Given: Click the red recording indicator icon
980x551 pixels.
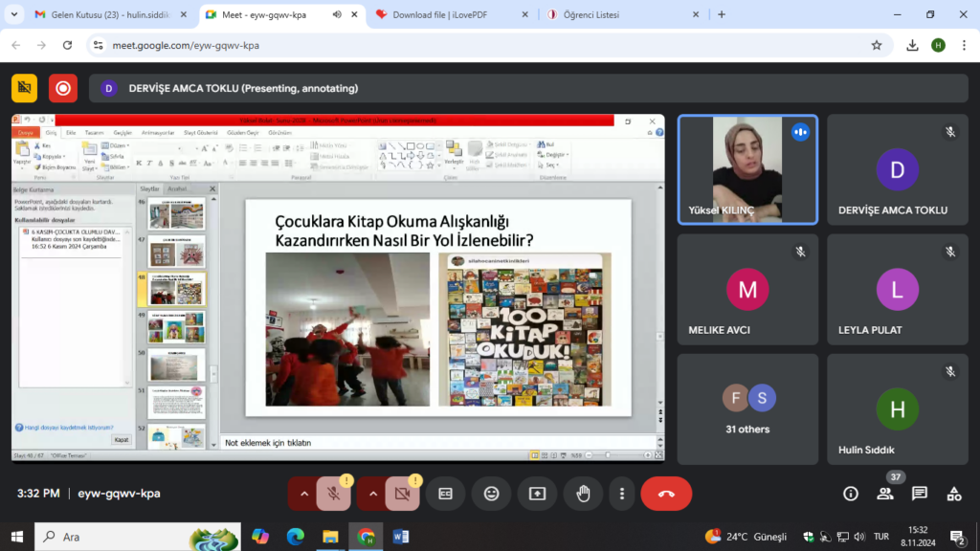Looking at the screenshot, I should [63, 88].
